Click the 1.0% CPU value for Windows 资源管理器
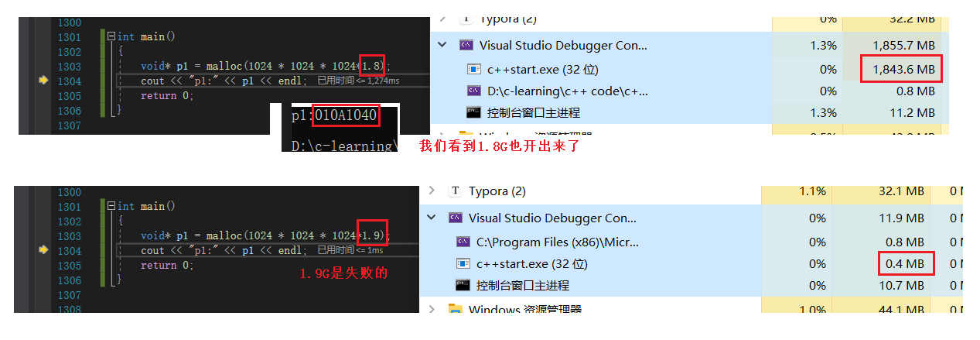 click(x=811, y=311)
